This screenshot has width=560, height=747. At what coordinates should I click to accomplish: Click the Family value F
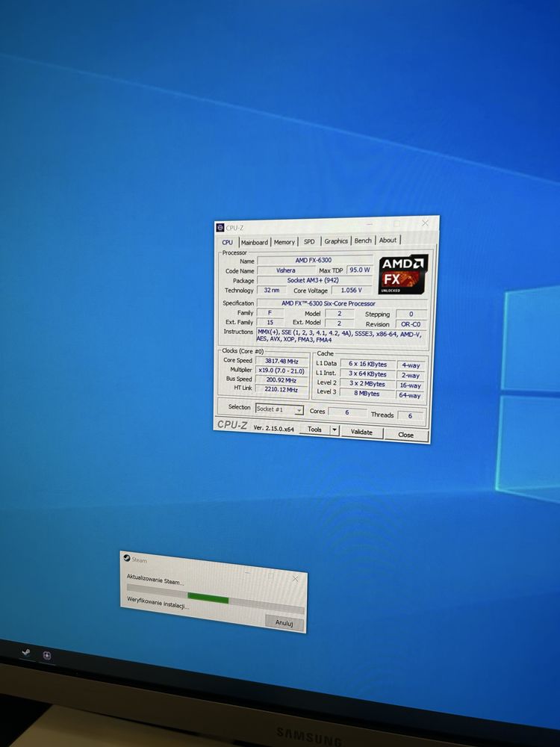point(270,312)
